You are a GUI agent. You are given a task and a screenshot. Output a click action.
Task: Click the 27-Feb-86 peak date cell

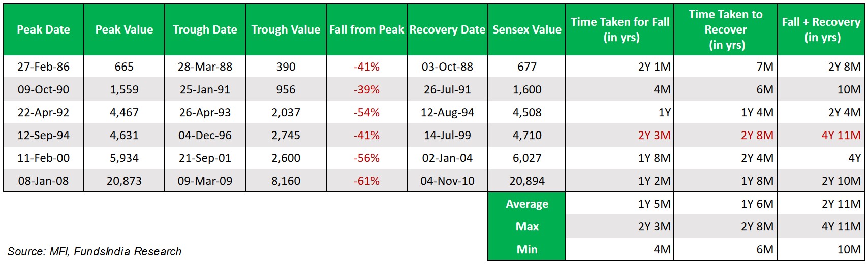click(43, 67)
